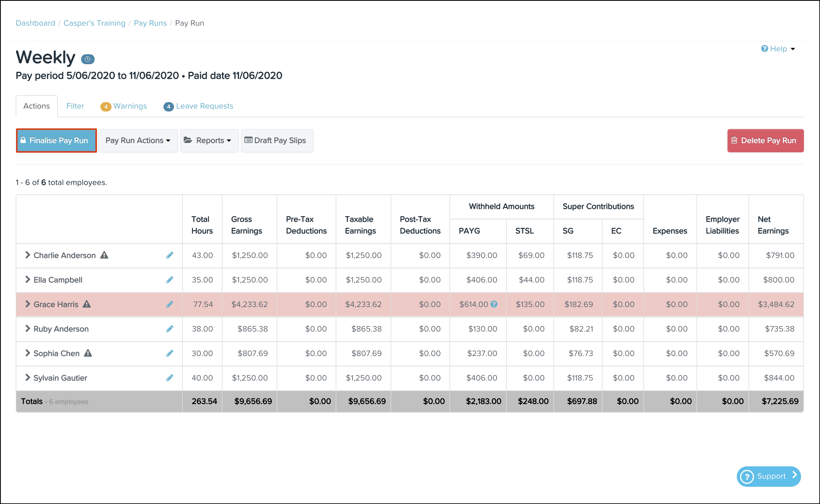Click PAYG help question mark for Grace Harris
The image size is (820, 504).
click(494, 304)
